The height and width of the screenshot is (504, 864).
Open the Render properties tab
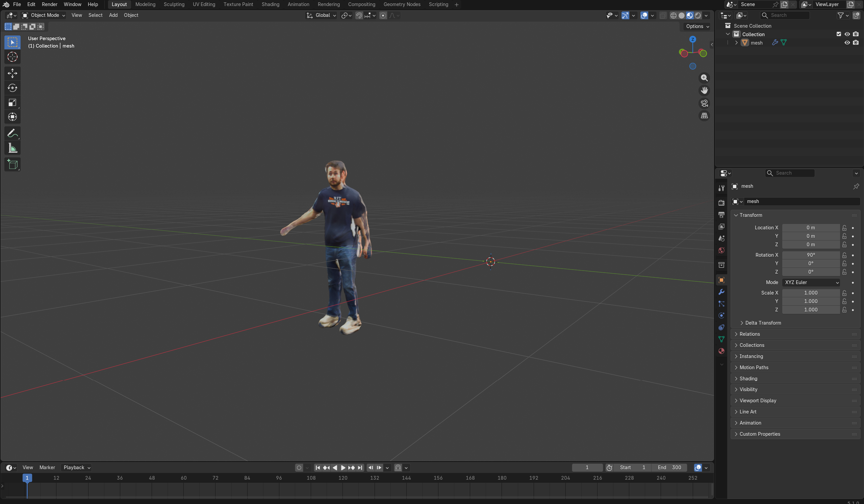721,203
